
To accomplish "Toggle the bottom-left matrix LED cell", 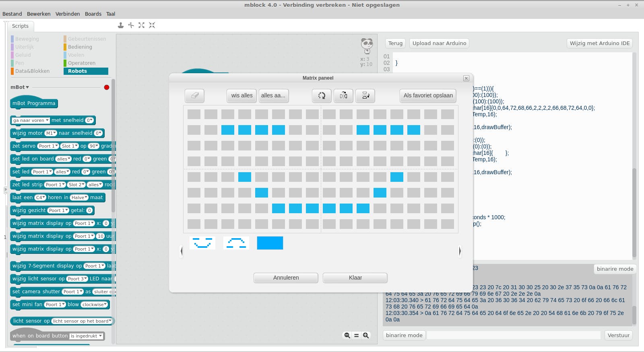I will (194, 224).
